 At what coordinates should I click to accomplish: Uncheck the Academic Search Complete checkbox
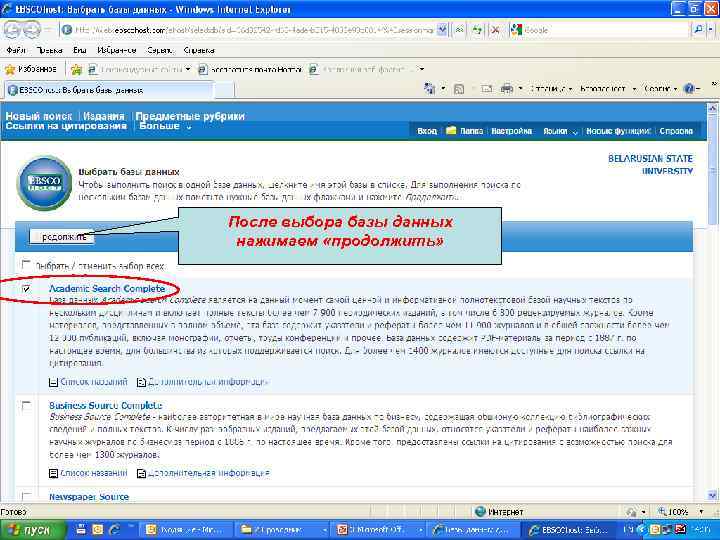coord(26,288)
